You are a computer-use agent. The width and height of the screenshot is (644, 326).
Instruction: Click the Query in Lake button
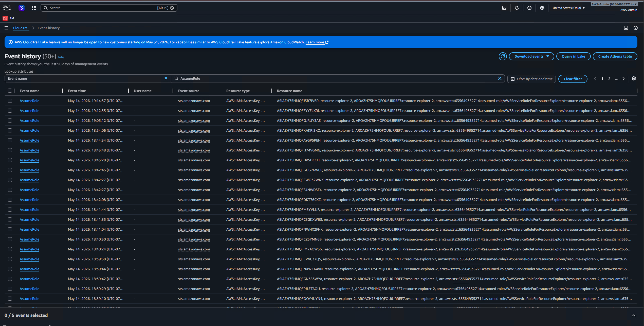tap(573, 56)
